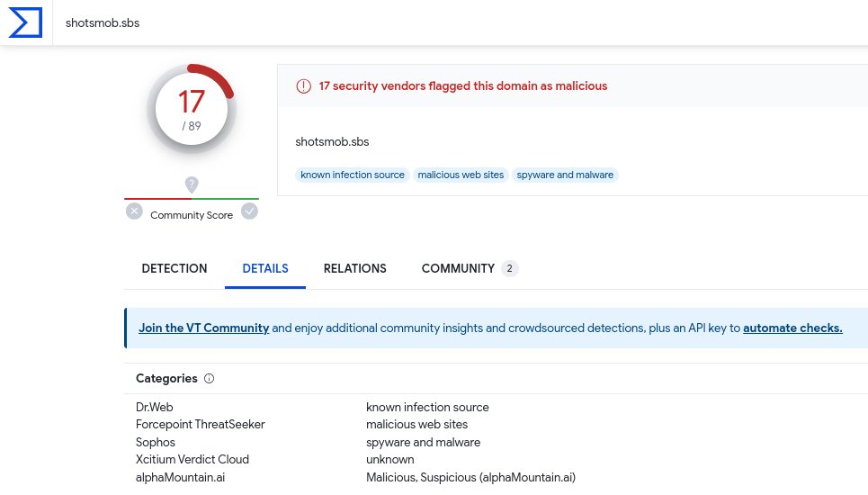Click the Community Score bar

pos(192,198)
